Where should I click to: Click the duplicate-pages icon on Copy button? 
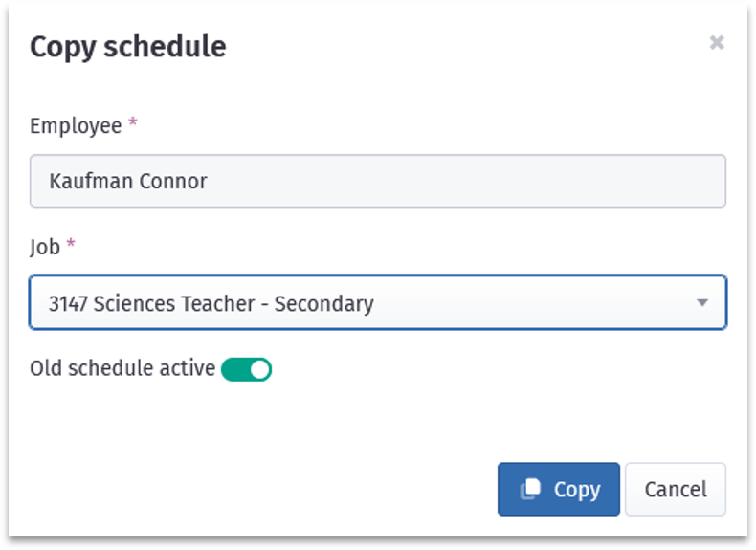(x=530, y=489)
